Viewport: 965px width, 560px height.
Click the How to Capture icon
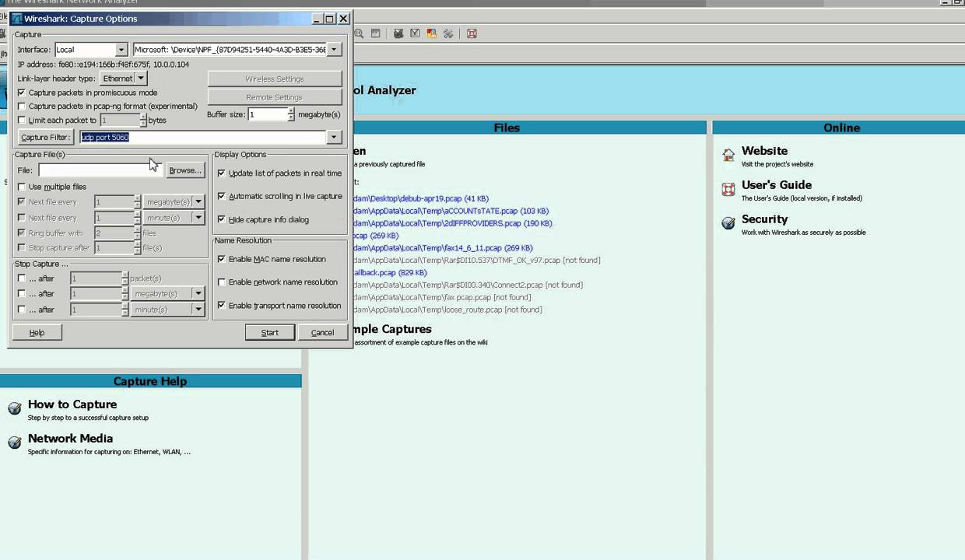click(x=15, y=408)
